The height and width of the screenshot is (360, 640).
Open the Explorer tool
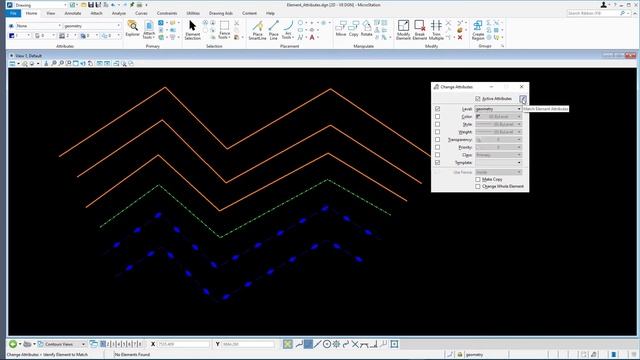(x=132, y=29)
